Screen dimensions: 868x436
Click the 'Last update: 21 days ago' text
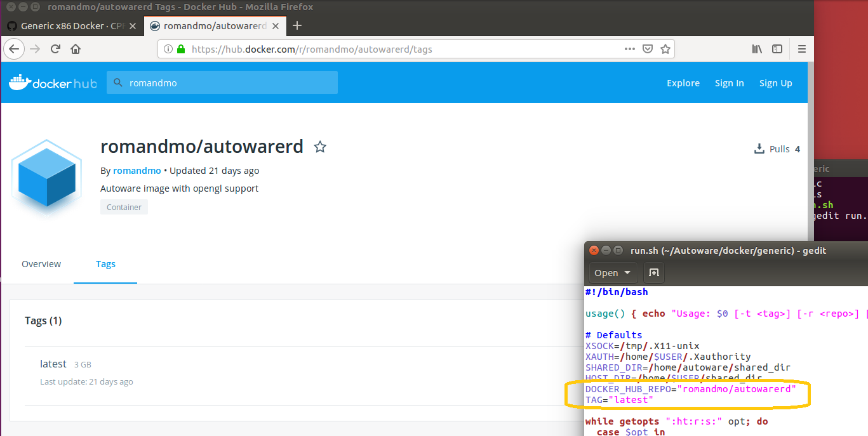coord(86,382)
